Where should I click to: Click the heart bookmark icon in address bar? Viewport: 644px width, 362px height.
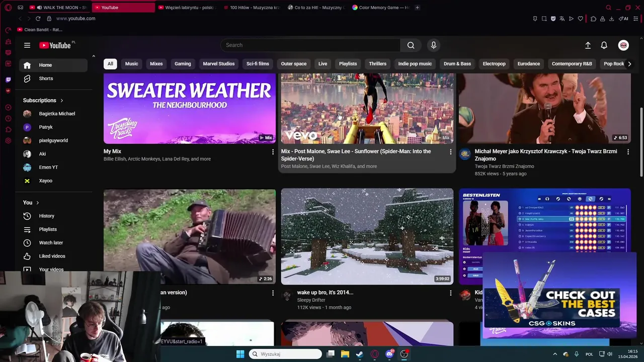pyautogui.click(x=580, y=19)
